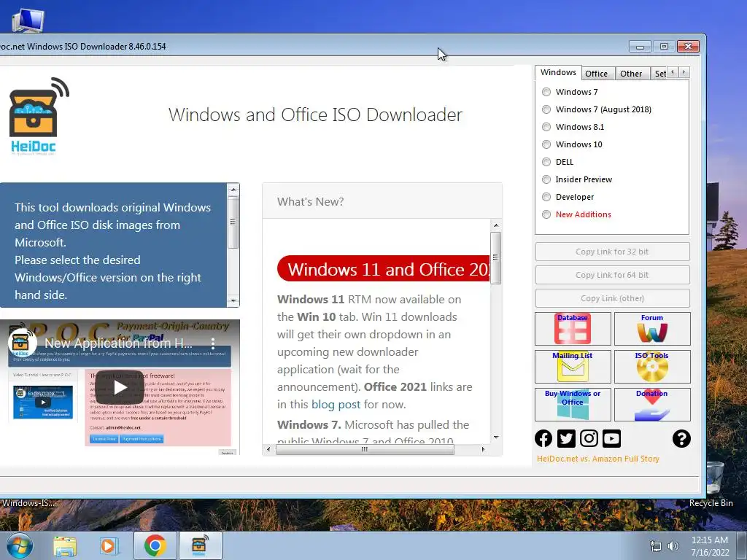Viewport: 747px width, 560px height.
Task: Open the Database icon button
Action: point(573,329)
